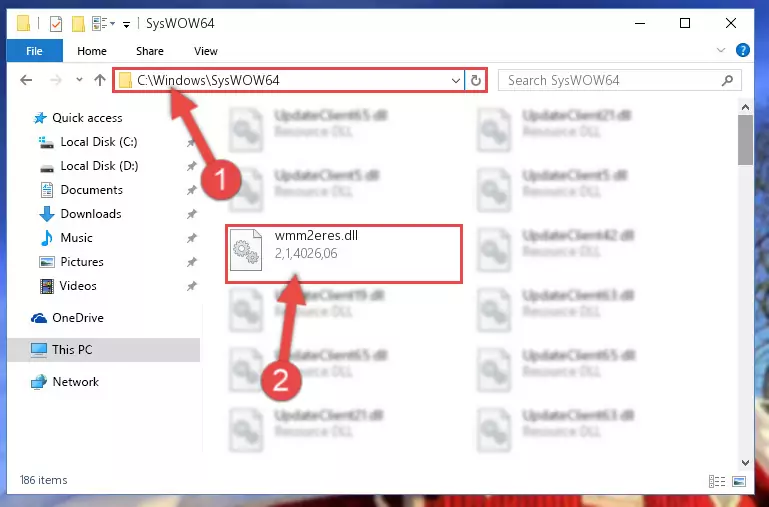Image resolution: width=769 pixels, height=507 pixels.
Task: Click the 186 items status text
Action: coord(44,480)
